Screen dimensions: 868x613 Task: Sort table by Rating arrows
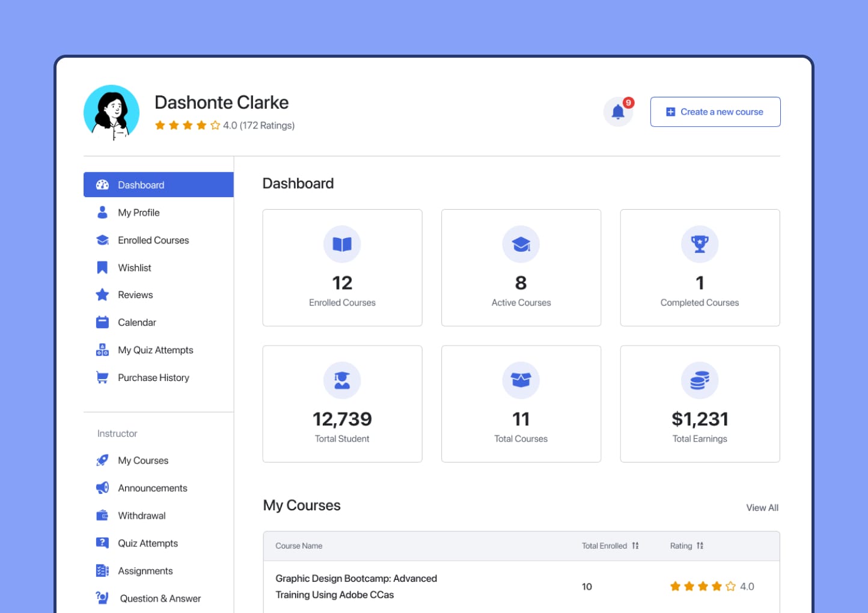[700, 546]
